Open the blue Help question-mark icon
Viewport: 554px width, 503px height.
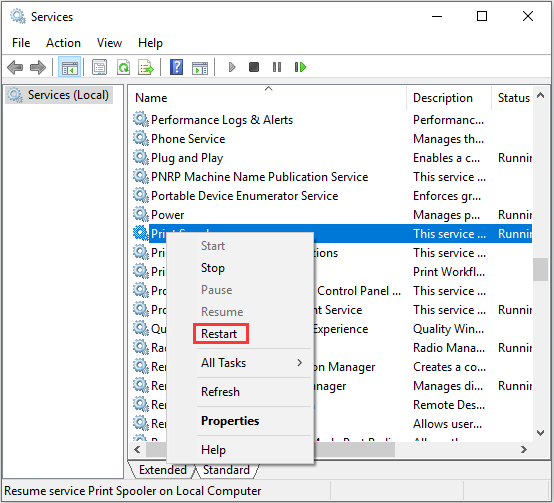(176, 67)
